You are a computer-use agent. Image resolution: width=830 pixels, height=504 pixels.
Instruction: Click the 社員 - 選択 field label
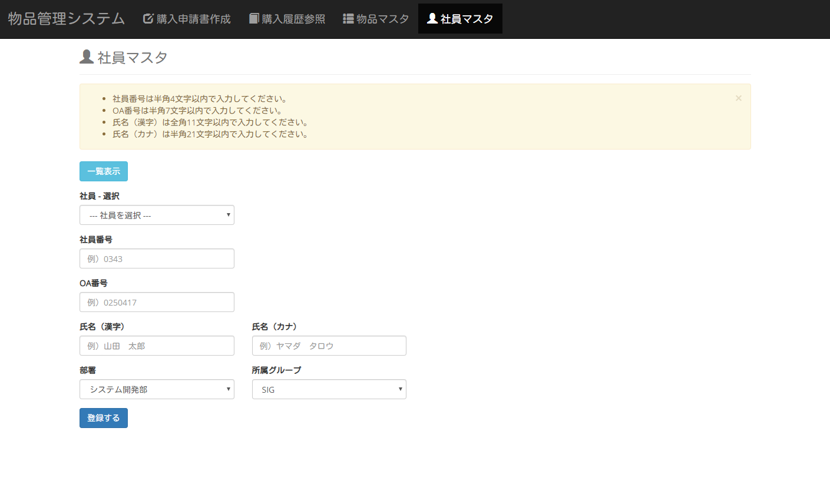[100, 196]
